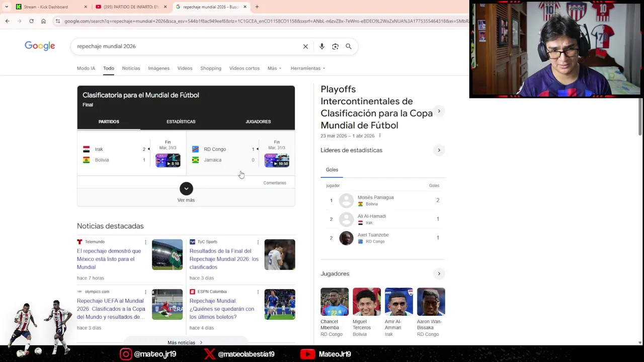View site information icon in address bar

tap(58, 21)
